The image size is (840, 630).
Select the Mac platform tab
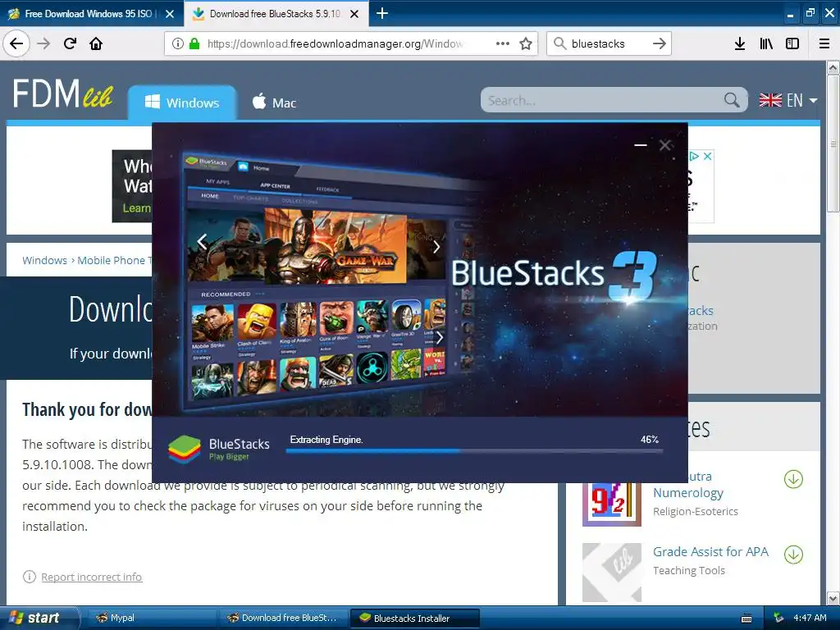(x=274, y=103)
